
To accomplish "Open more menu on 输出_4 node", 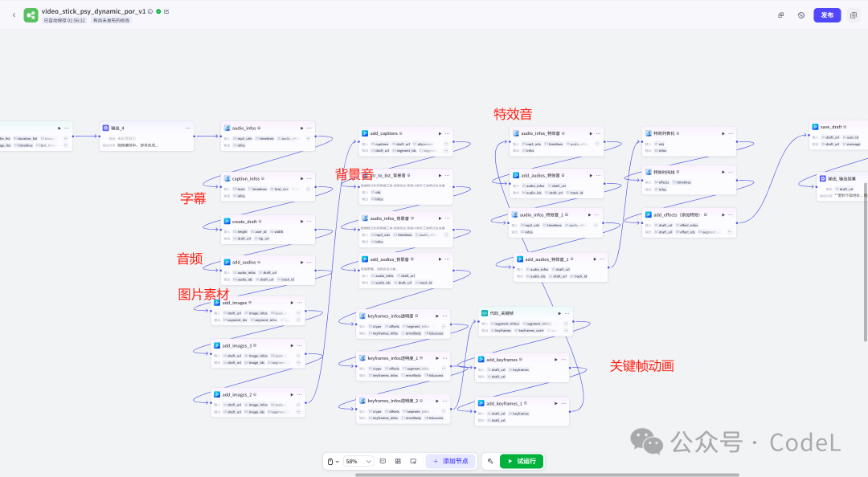I will coord(187,128).
